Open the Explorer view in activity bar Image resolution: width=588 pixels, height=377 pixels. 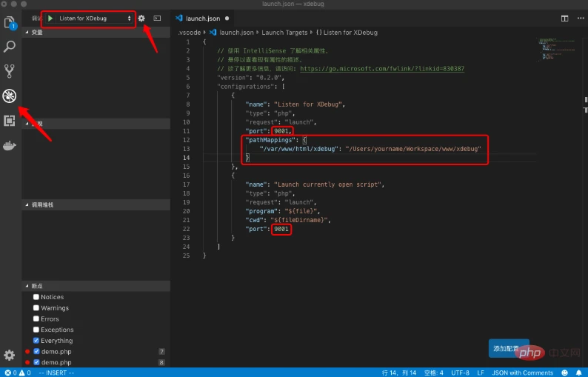tap(10, 22)
